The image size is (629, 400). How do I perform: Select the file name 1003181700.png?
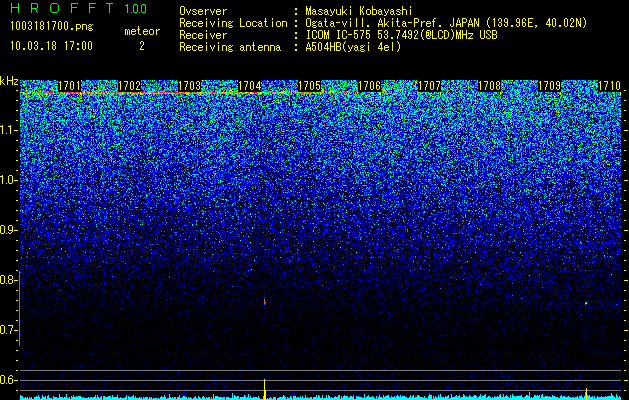(52, 26)
